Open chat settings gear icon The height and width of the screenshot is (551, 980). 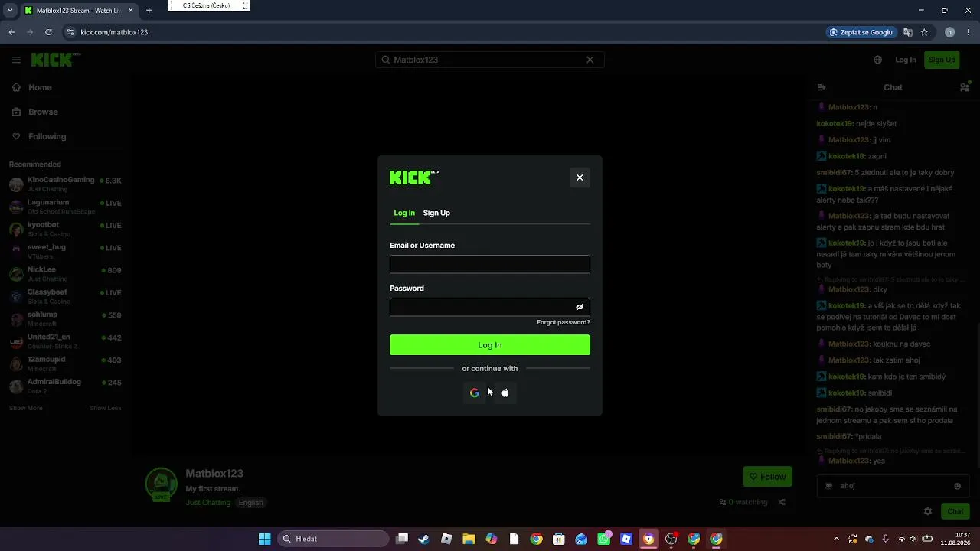coord(928,511)
